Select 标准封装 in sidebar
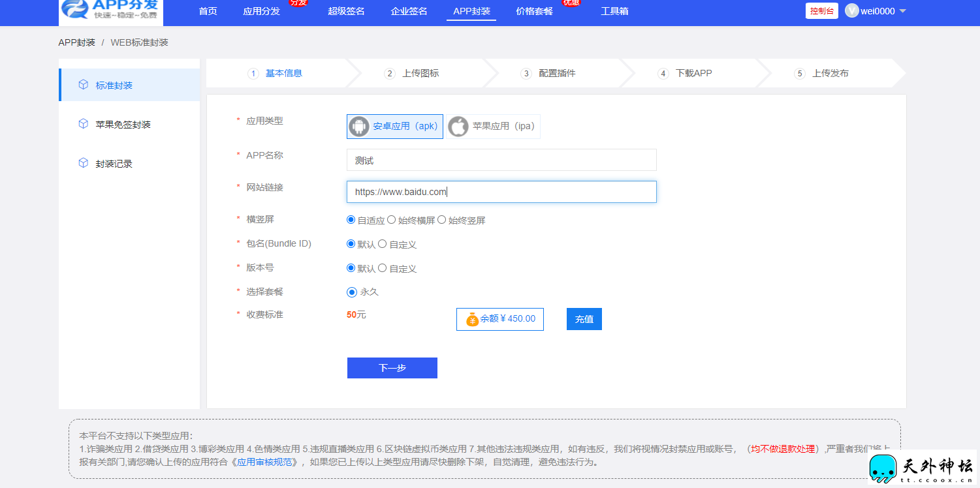 click(x=129, y=85)
